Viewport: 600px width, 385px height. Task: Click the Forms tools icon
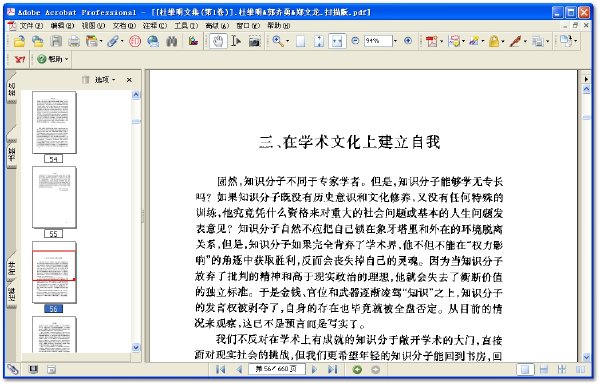pyautogui.click(x=538, y=41)
